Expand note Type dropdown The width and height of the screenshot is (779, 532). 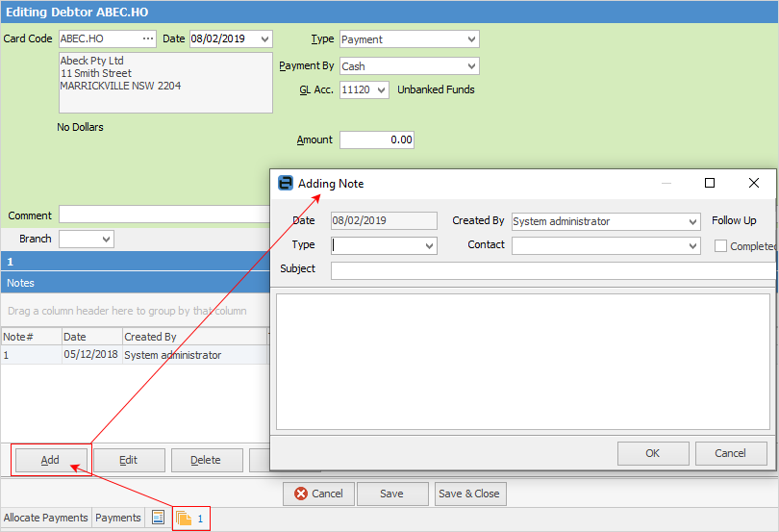coord(430,246)
